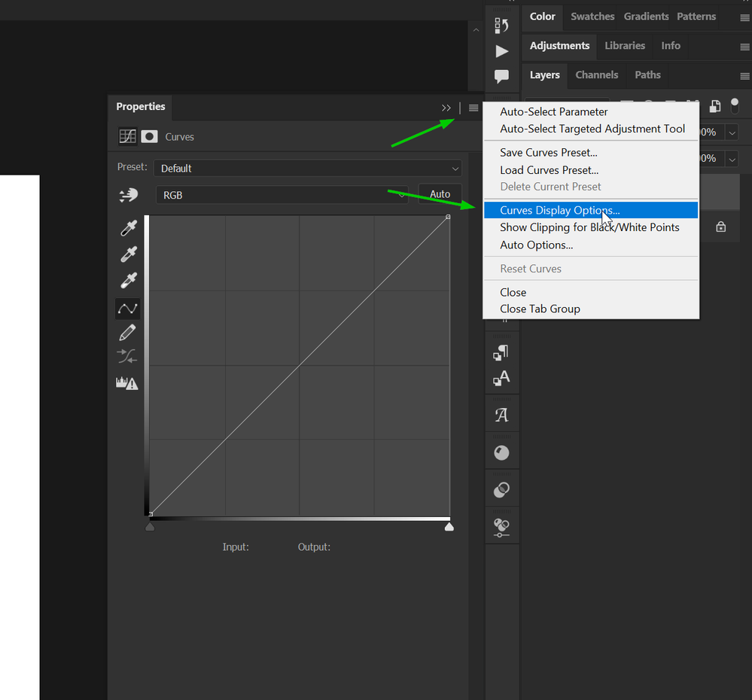Click the smart-object filter icon in Layers
752x700 pixels.
[715, 106]
